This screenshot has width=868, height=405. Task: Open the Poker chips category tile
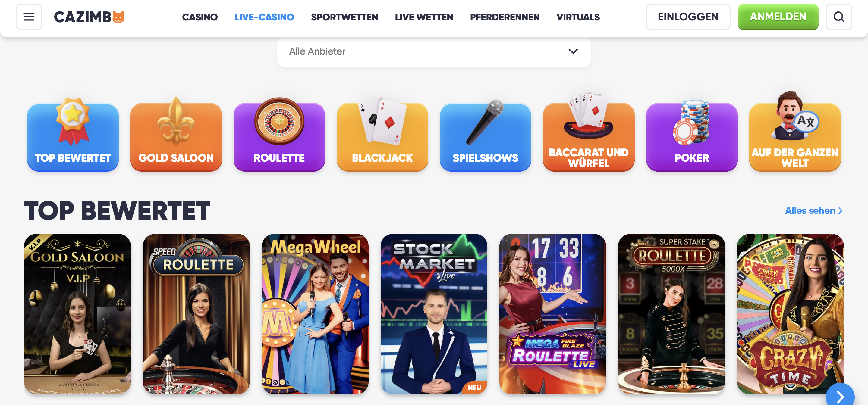pyautogui.click(x=692, y=134)
